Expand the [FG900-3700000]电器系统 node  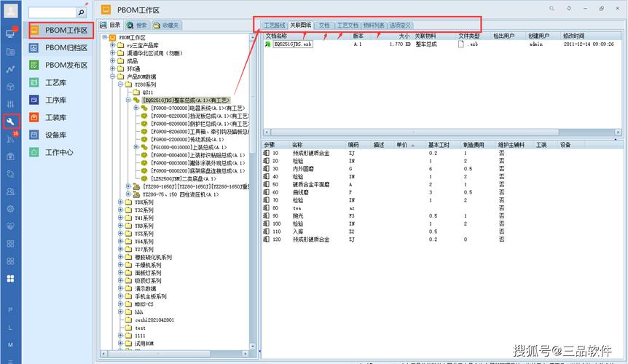coord(136,108)
